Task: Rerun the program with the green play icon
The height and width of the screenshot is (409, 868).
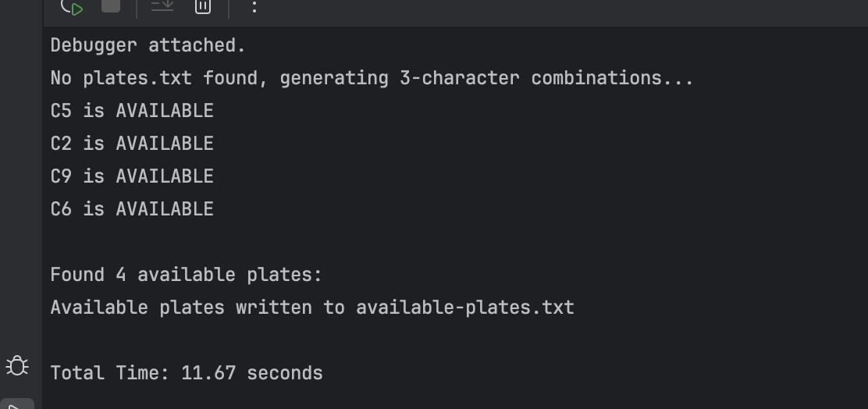Action: (72, 7)
